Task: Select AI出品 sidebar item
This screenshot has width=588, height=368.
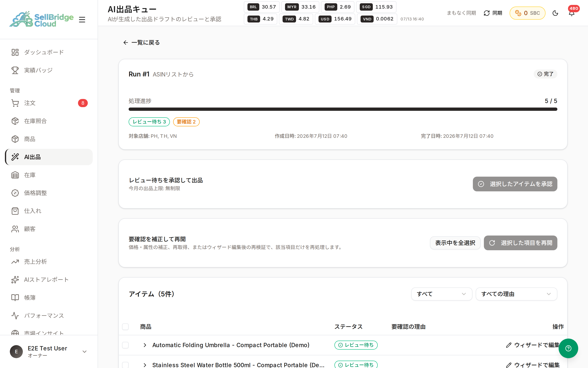Action: click(49, 157)
